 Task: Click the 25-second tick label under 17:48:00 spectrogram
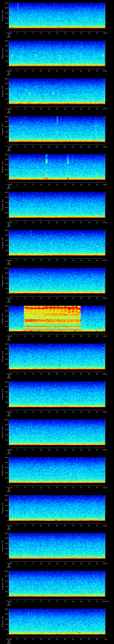pyautogui.click(x=49, y=184)
